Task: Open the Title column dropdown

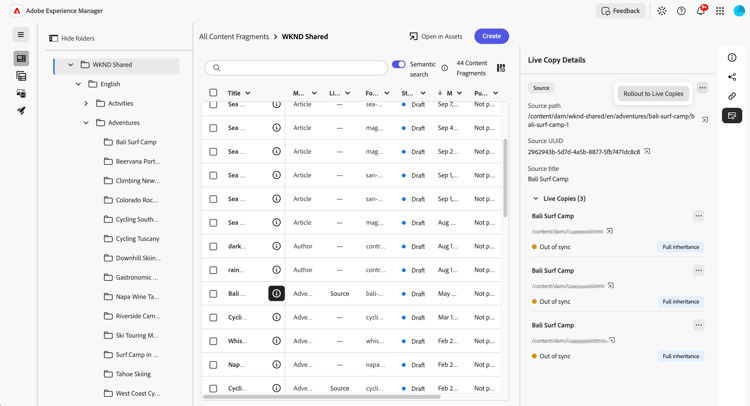Action: click(x=248, y=93)
